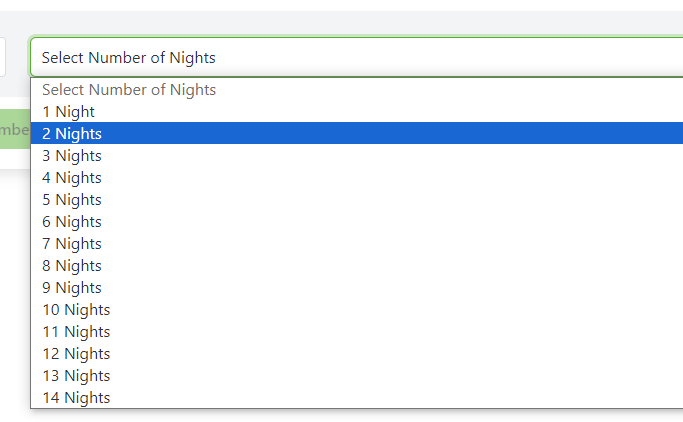The image size is (683, 422).
Task: Click the partially visible green button
Action: 14,130
